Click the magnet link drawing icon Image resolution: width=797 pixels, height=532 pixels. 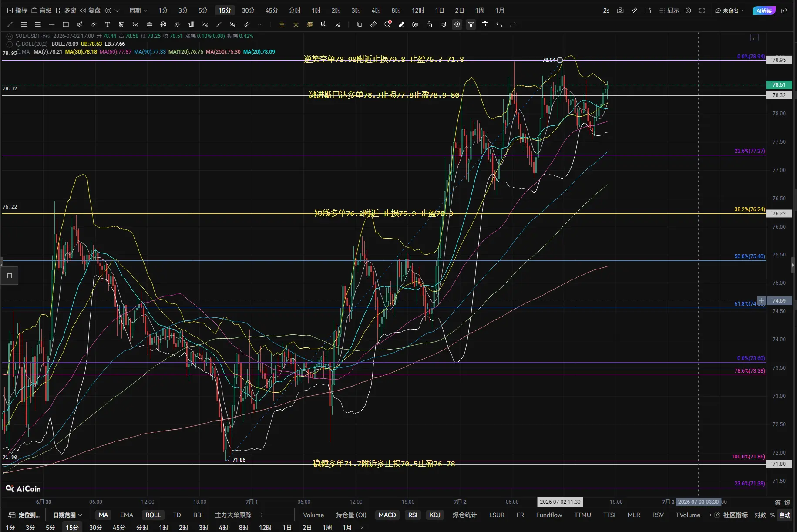click(x=457, y=24)
